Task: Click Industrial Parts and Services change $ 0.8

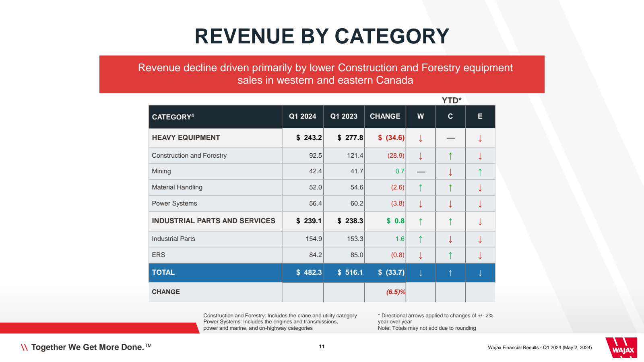Action: pyautogui.click(x=395, y=221)
